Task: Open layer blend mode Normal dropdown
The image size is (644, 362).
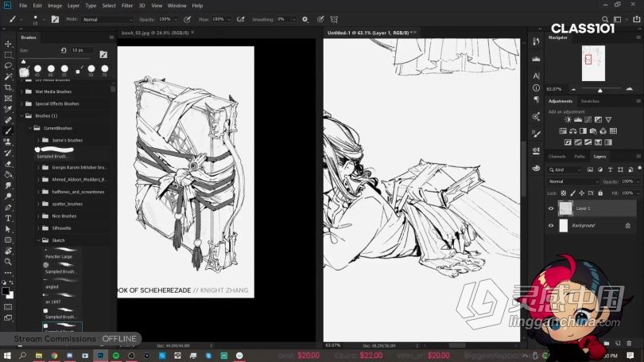Action: (x=573, y=181)
